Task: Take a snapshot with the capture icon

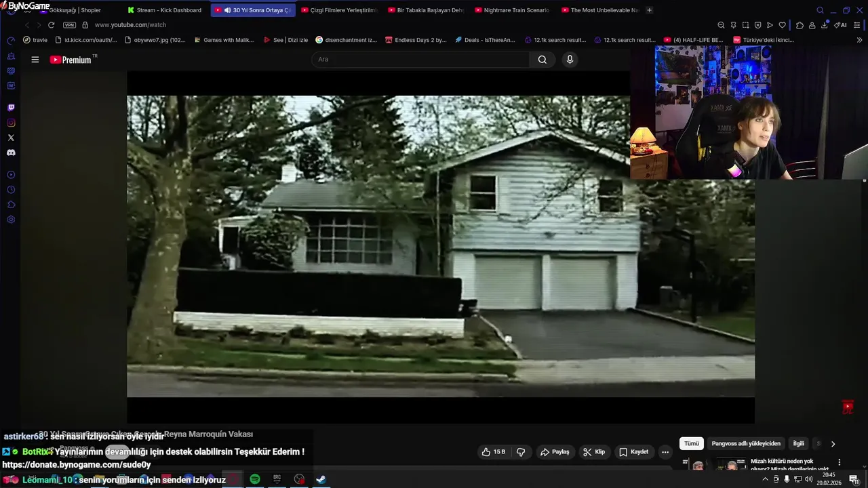Action: [x=745, y=25]
